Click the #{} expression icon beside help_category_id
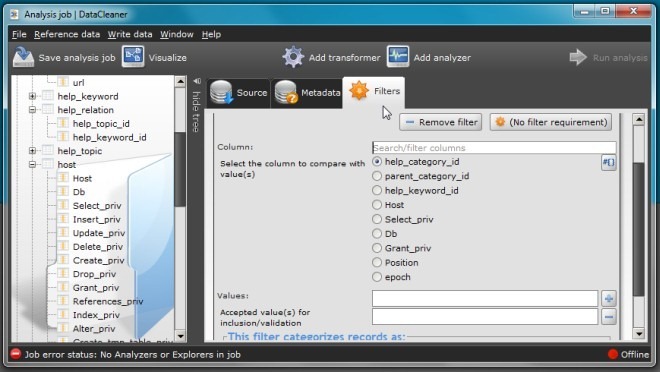This screenshot has width=660, height=372. tap(609, 162)
